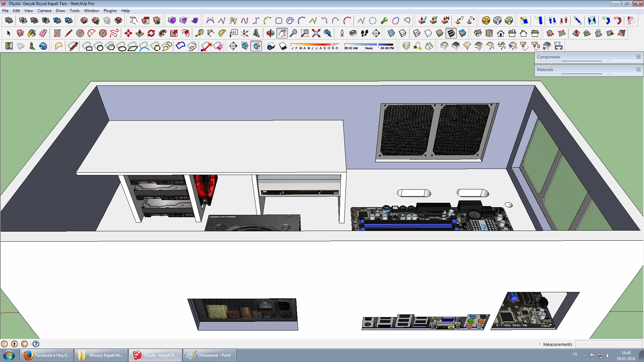Viewport: 644px width, 362px height.
Task: Activate the Rectangle drawing tool
Action: click(57, 33)
